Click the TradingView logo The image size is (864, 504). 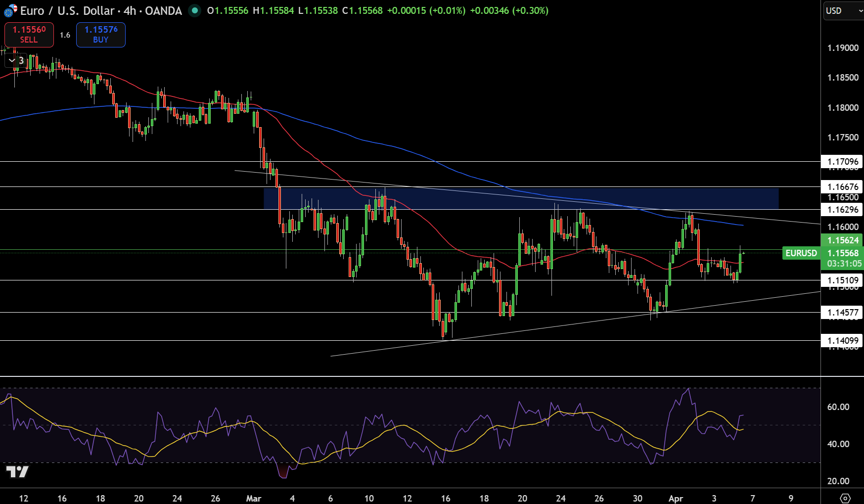coord(17,471)
